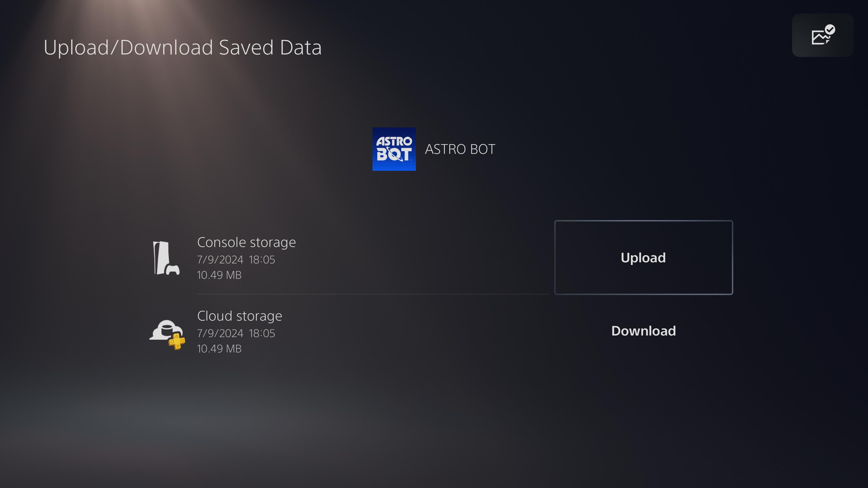Click the cloud storage 10.49 MB size
Image resolution: width=868 pixels, height=488 pixels.
[219, 349]
